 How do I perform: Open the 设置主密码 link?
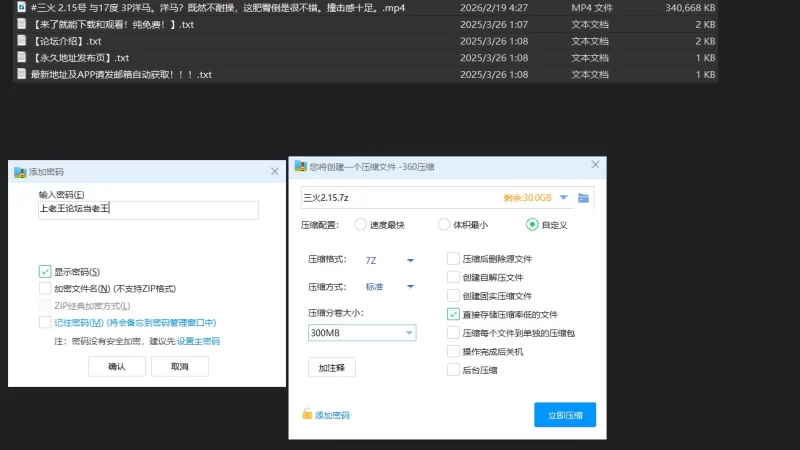pyautogui.click(x=198, y=341)
